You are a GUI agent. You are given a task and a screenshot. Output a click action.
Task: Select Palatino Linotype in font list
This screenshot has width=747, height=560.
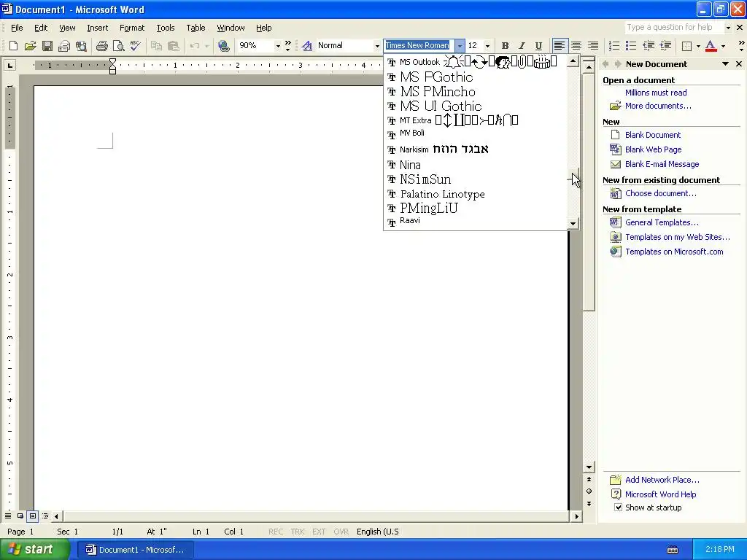pyautogui.click(x=475, y=194)
